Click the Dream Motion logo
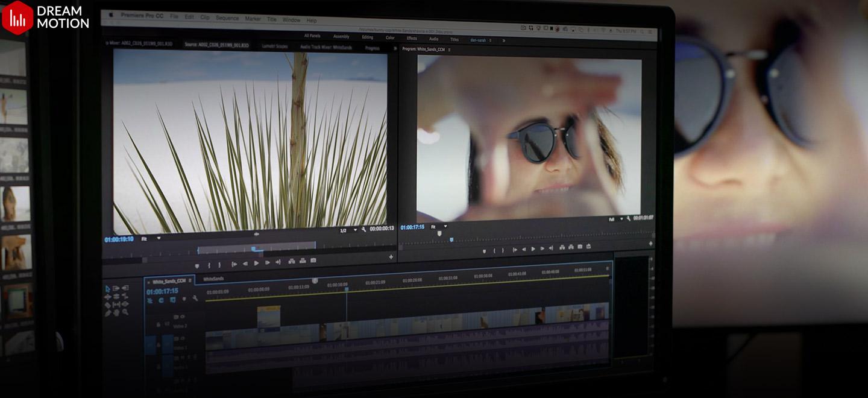868x398 pixels. pyautogui.click(x=45, y=17)
